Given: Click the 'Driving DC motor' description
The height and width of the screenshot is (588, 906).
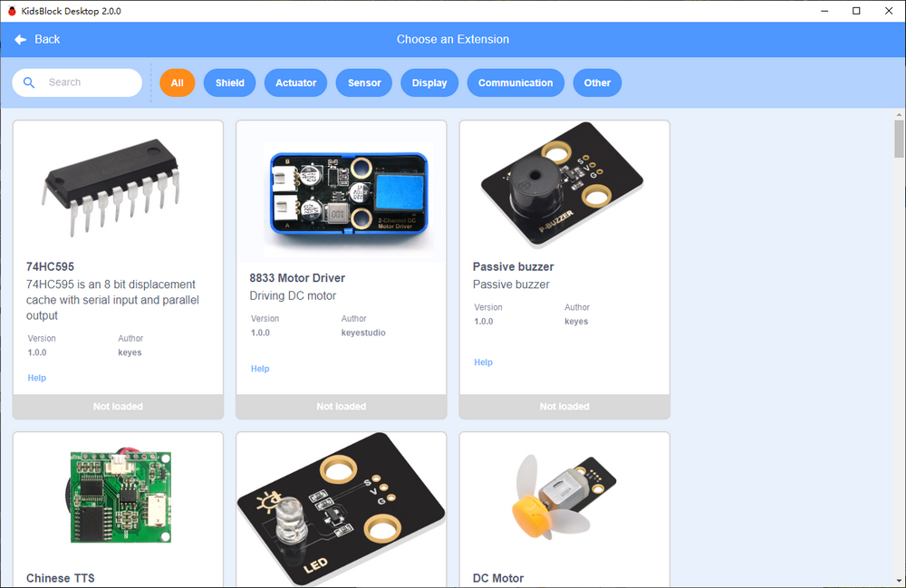Looking at the screenshot, I should [x=293, y=295].
